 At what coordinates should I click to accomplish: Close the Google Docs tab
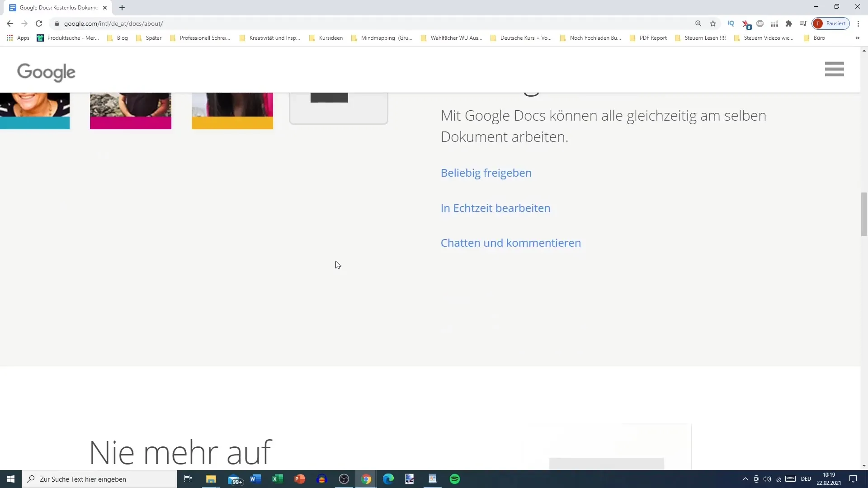tap(105, 8)
